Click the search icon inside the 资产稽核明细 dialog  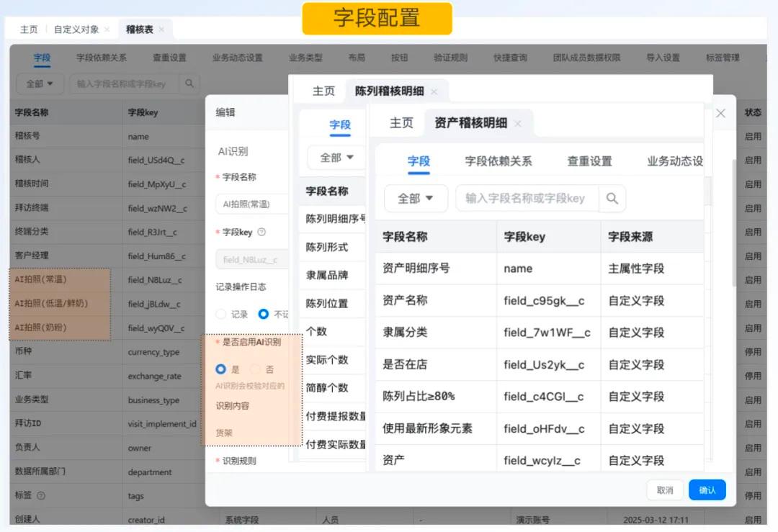[x=612, y=198]
